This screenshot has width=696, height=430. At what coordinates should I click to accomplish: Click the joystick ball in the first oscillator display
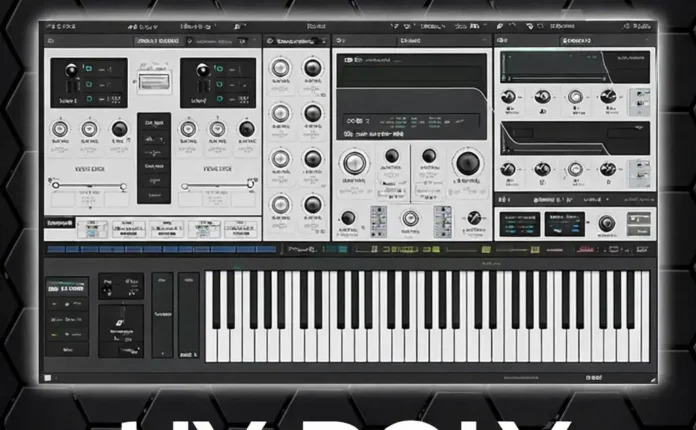tap(71, 70)
